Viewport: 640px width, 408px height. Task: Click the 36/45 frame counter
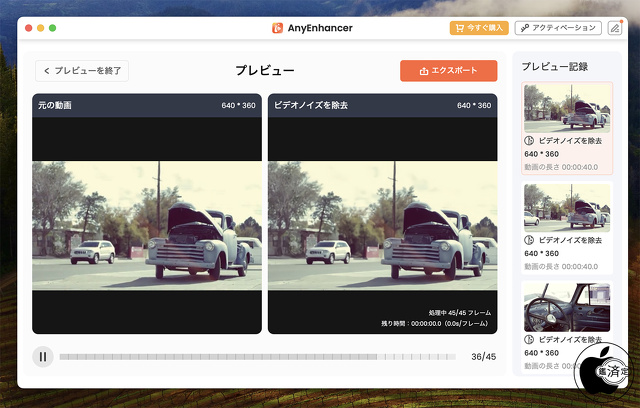tap(484, 357)
